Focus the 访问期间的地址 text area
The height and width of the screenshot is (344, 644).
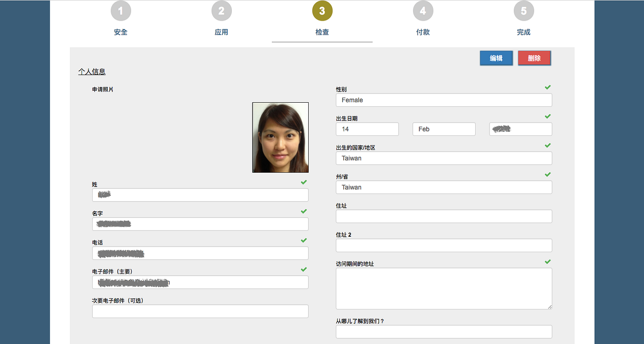(x=444, y=289)
